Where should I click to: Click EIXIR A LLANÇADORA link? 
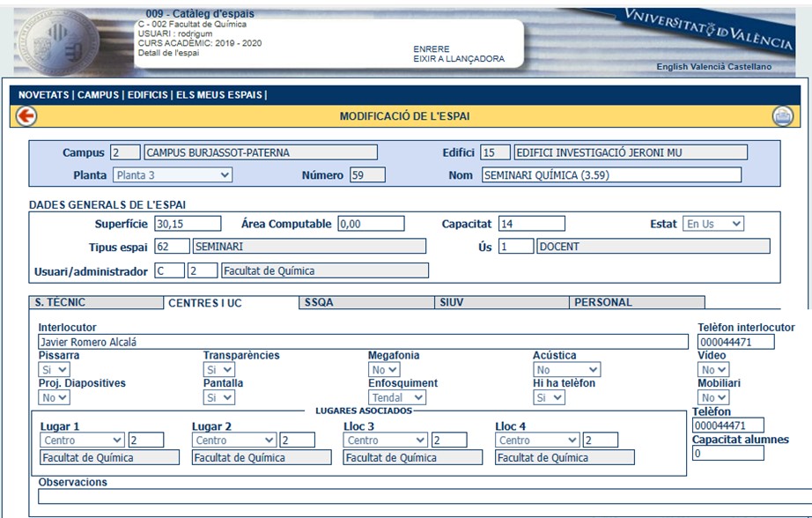459,59
